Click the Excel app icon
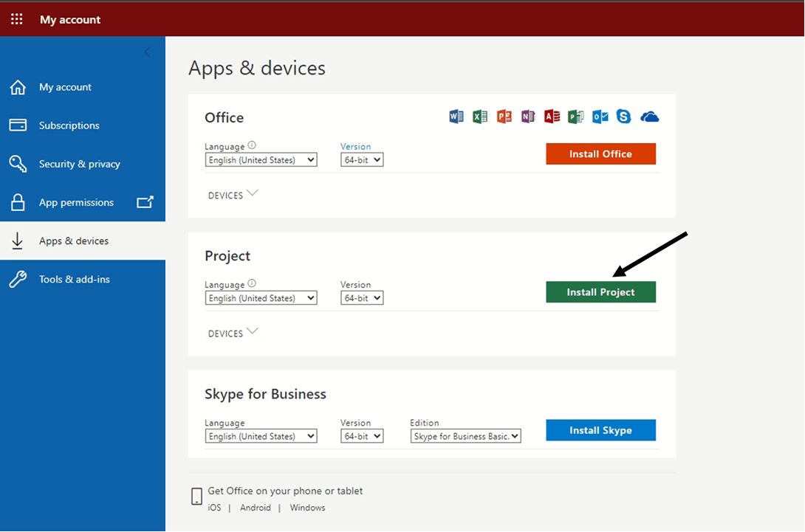This screenshot has height=532, width=805. 480,117
